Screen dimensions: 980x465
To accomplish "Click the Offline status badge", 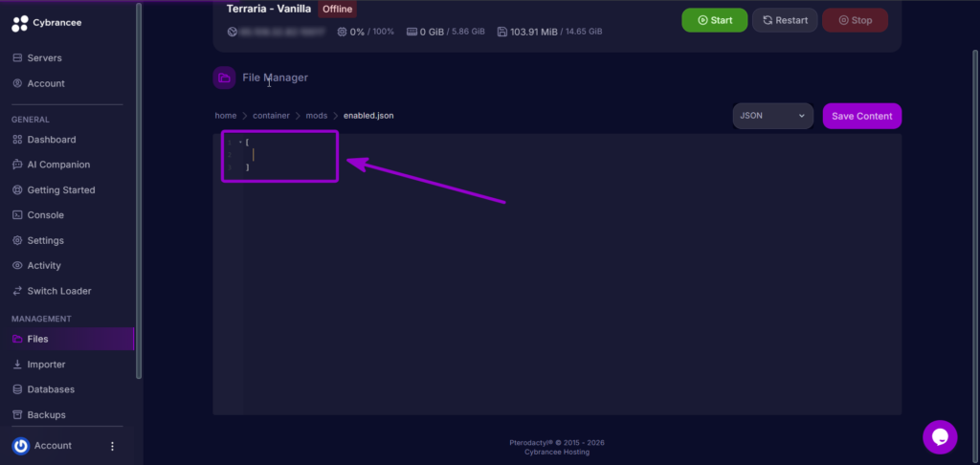I will [x=338, y=10].
